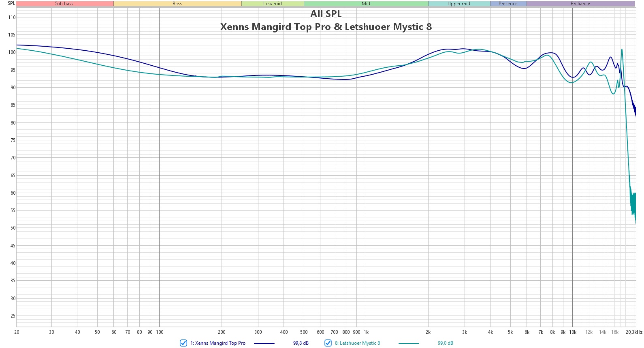
Task: Uncheck the Letshuoer Mystic 8 trace checkbox
Action: click(328, 343)
